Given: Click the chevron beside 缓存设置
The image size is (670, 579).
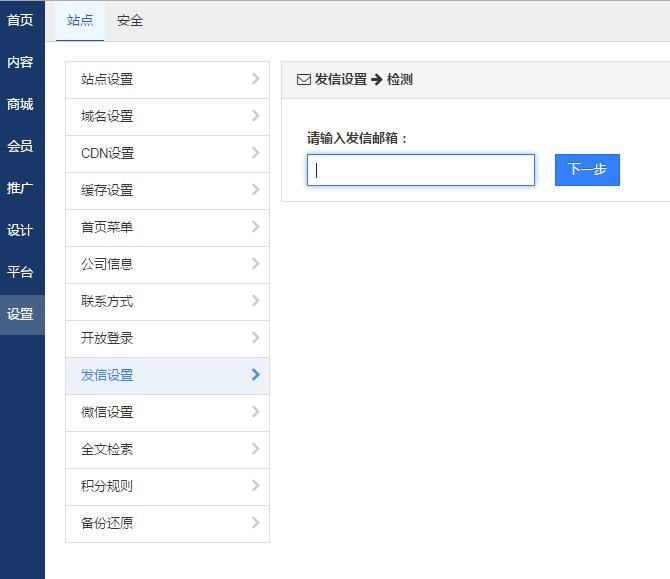Looking at the screenshot, I should pos(256,190).
